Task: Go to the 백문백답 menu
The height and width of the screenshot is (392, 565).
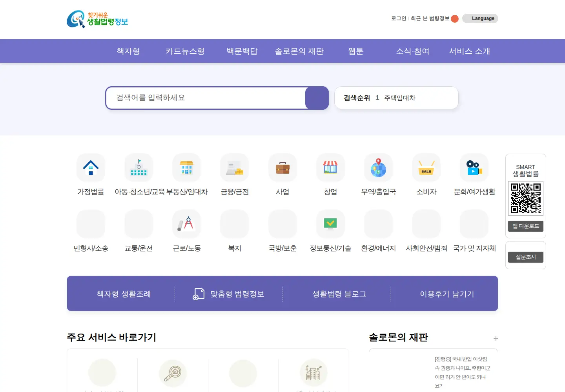Action: pyautogui.click(x=242, y=51)
